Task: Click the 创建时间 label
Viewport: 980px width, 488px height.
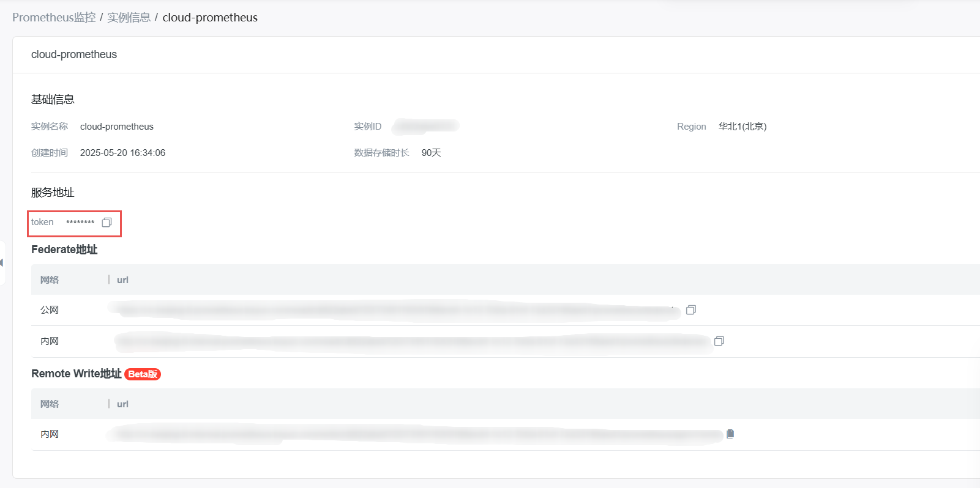Action: (50, 153)
